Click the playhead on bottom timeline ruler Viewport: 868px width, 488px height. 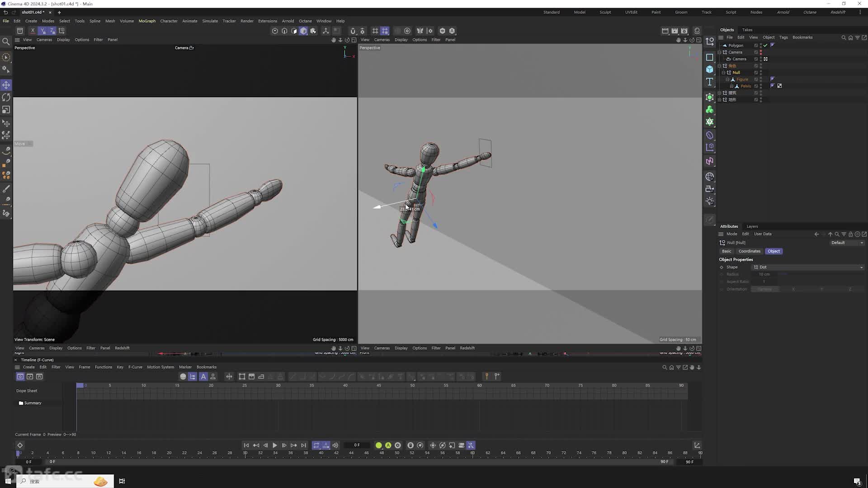[x=18, y=453]
